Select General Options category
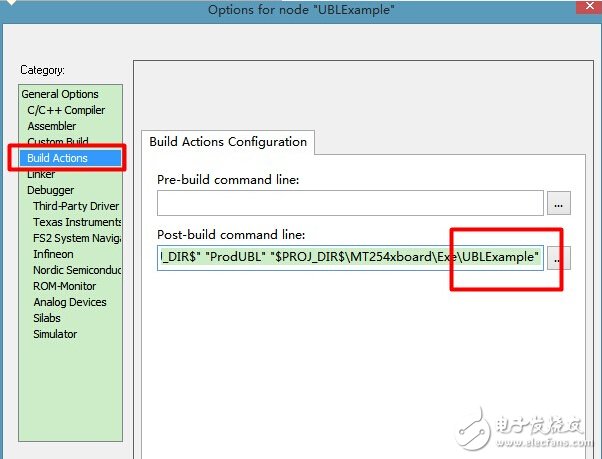This screenshot has width=602, height=459. pyautogui.click(x=60, y=94)
